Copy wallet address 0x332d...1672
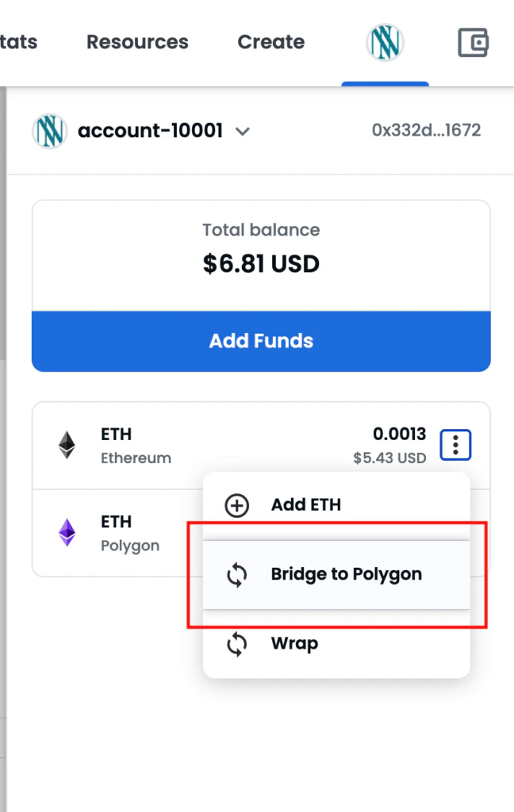This screenshot has height=812, width=514. pyautogui.click(x=427, y=130)
